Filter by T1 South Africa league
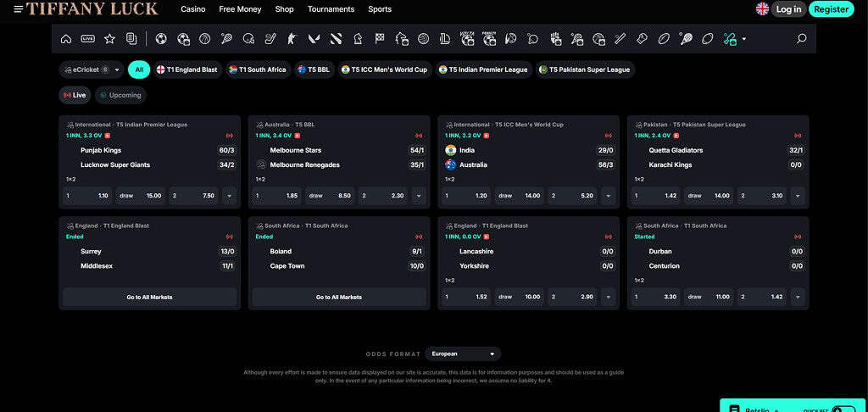 pyautogui.click(x=258, y=70)
